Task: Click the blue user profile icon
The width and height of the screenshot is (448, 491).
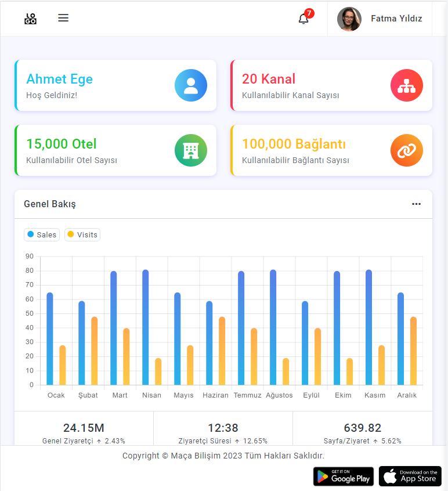Action: point(190,85)
